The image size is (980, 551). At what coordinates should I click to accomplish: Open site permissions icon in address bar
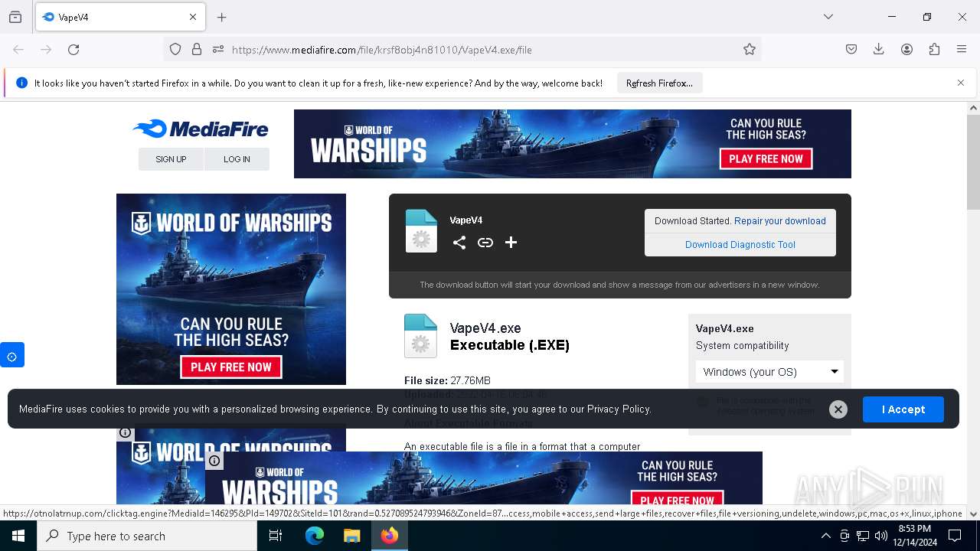pyautogui.click(x=218, y=50)
